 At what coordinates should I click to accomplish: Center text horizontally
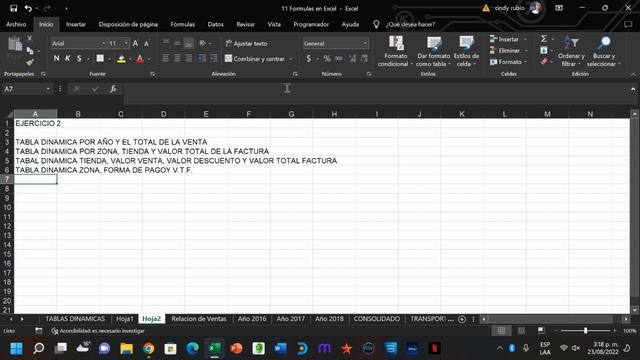coord(177,58)
